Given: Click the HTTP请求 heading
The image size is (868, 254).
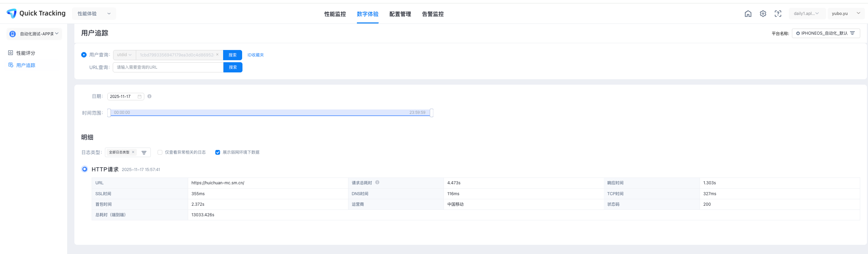Looking at the screenshot, I should [x=105, y=169].
